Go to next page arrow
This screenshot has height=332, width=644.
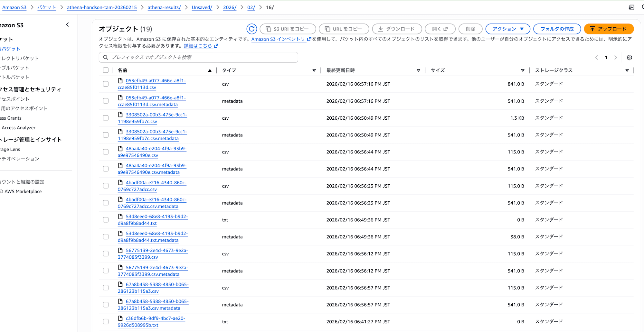[x=616, y=58]
